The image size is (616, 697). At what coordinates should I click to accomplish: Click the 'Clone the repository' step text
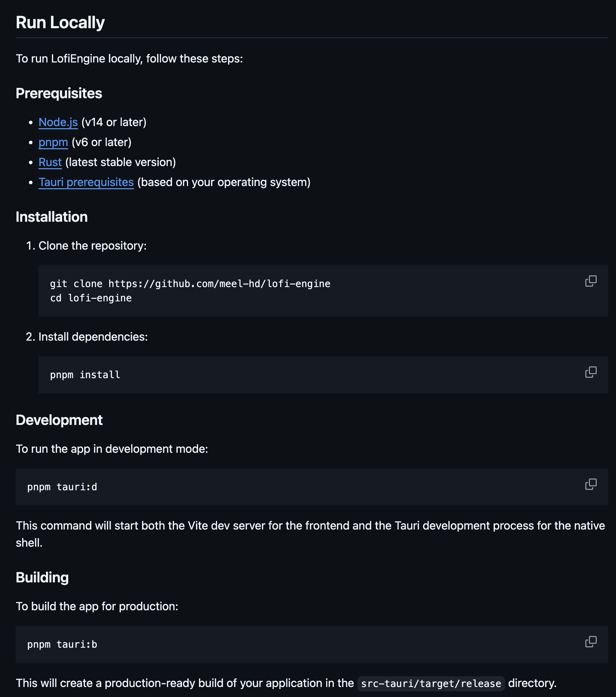coord(92,246)
